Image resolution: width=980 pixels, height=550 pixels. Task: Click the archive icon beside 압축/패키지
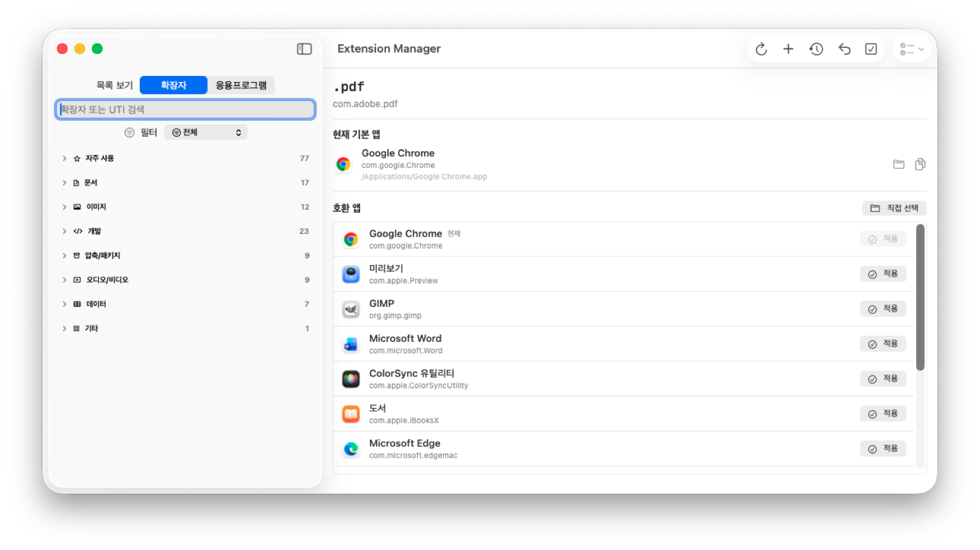[x=77, y=255]
